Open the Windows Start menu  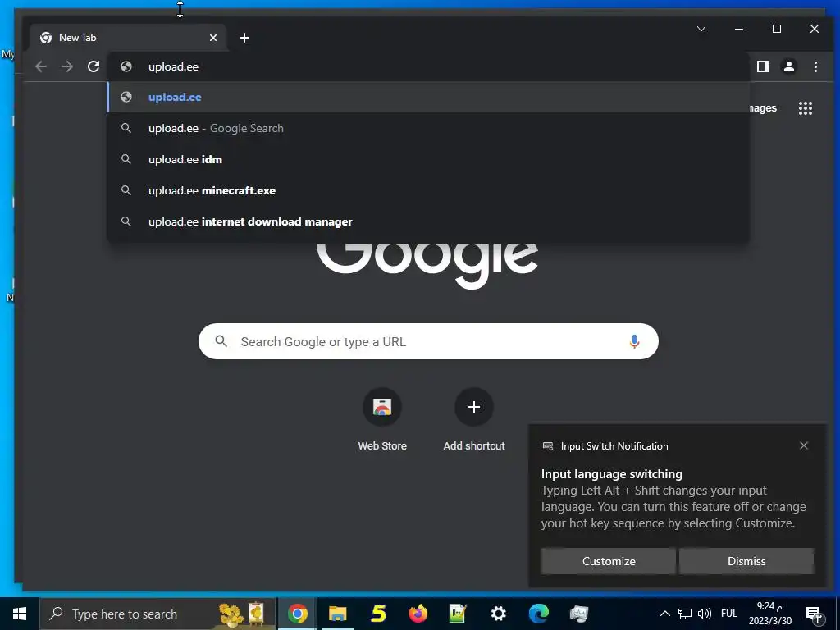[20, 614]
